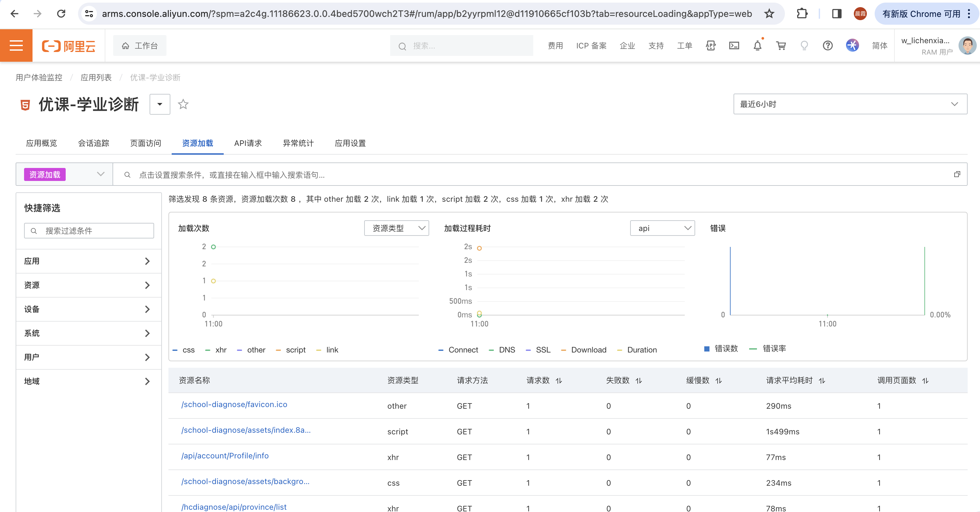Click the 搜索过滤条件 input field
The width and height of the screenshot is (980, 512).
(x=95, y=231)
